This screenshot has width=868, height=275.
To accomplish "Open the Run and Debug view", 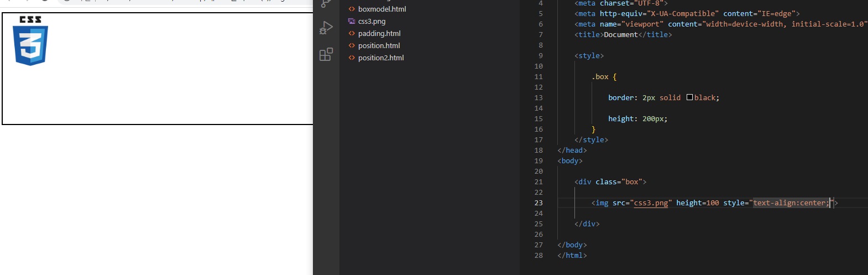I will coord(326,28).
